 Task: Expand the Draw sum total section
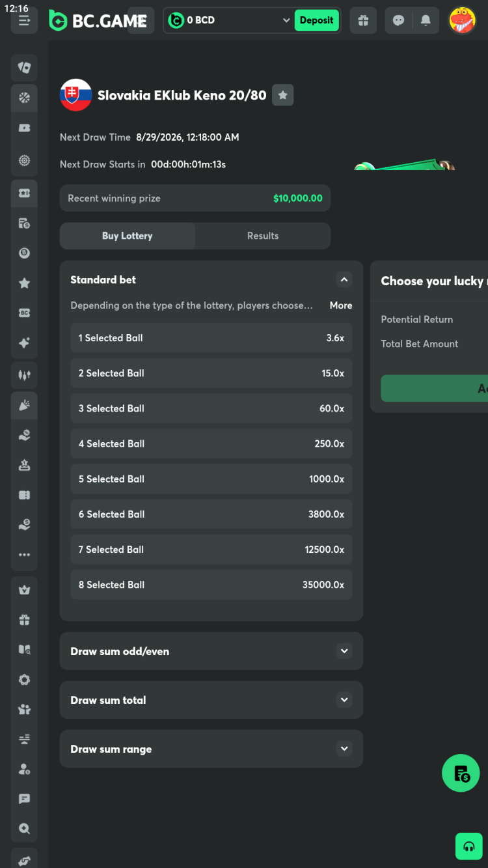pyautogui.click(x=211, y=700)
